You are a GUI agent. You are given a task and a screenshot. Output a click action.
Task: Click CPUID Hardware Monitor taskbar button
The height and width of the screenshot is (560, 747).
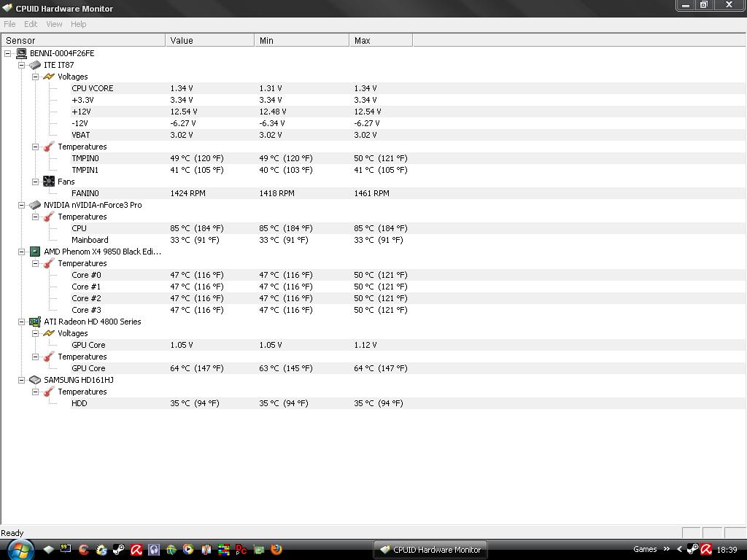point(430,550)
